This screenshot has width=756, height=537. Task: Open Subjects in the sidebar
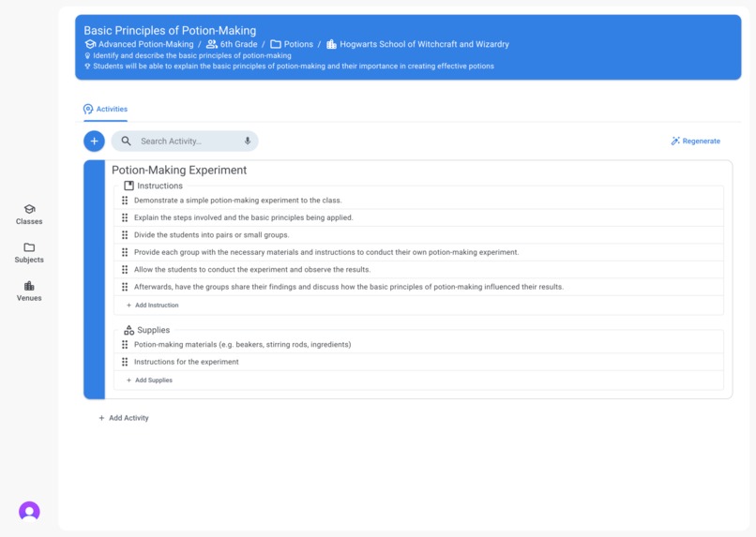[x=29, y=253]
